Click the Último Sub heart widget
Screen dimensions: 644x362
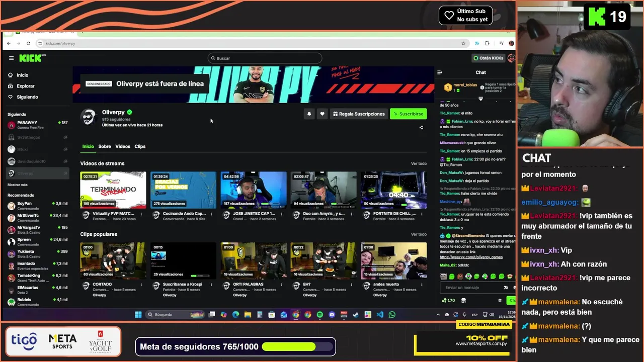pos(465,15)
